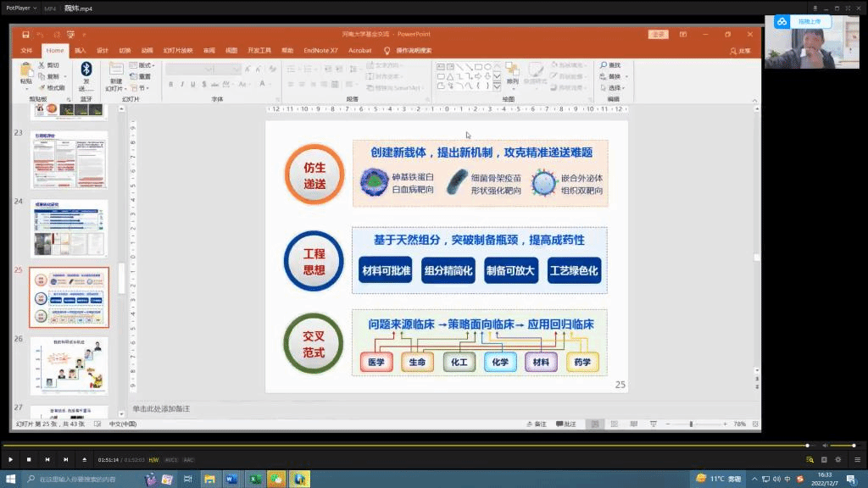Image resolution: width=868 pixels, height=488 pixels.
Task: Toggle the notes pane button in status bar
Action: click(537, 424)
